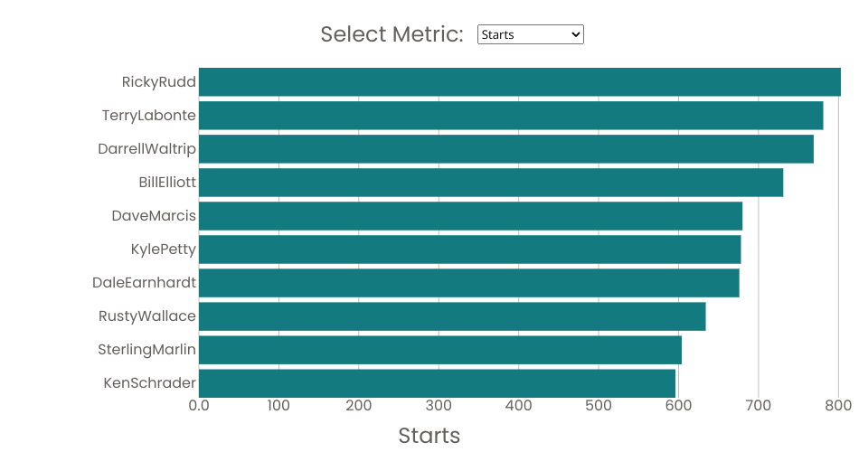Click the dropdown arrow beside Starts
This screenshot has width=868, height=452.
pyautogui.click(x=576, y=34)
